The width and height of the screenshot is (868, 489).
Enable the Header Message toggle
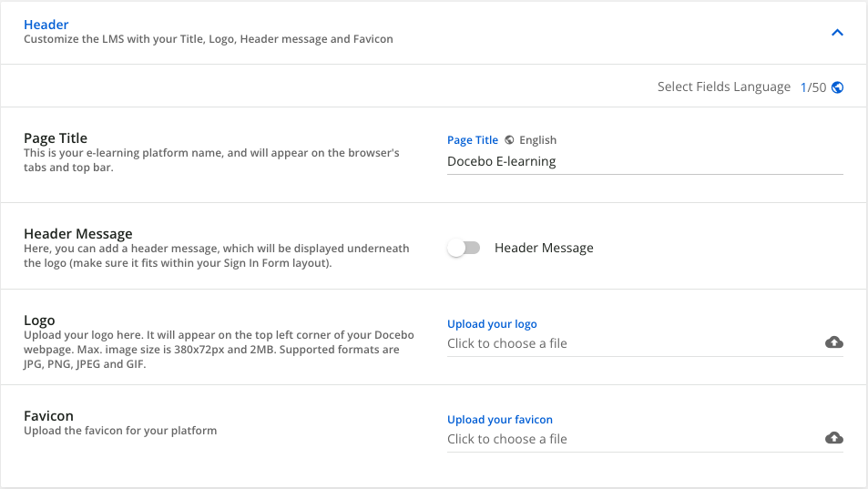click(x=464, y=248)
